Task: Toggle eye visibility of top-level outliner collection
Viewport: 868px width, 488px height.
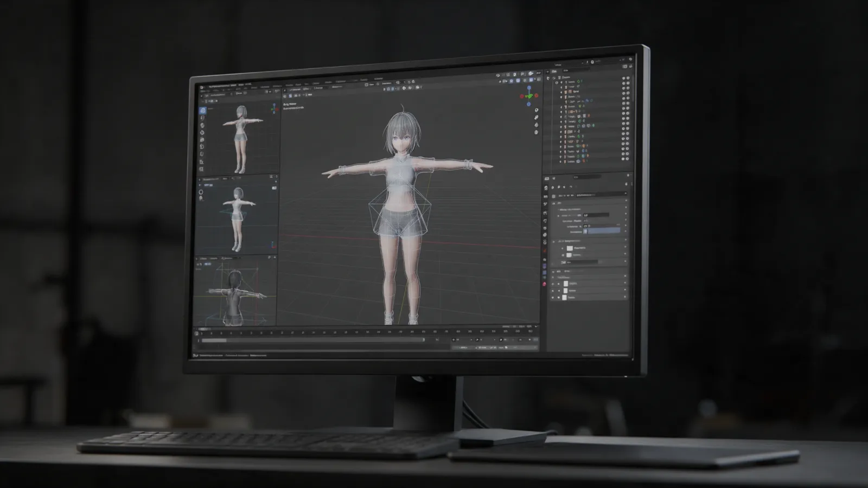Action: 623,78
